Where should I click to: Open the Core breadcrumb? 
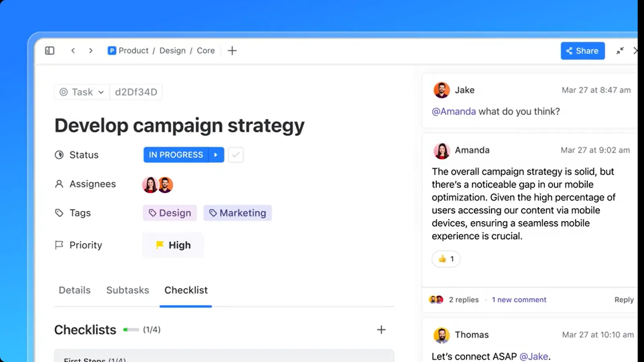206,51
